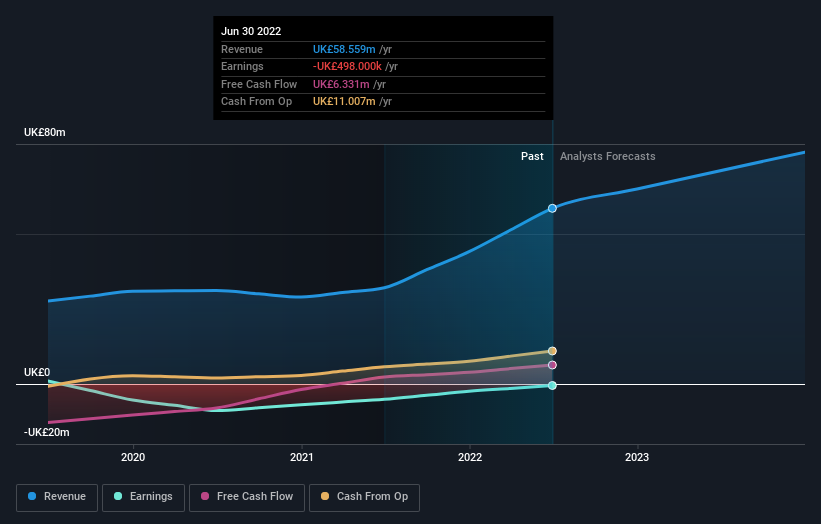The height and width of the screenshot is (524, 821).
Task: Toggle the Cash From Op legend button
Action: pos(364,497)
